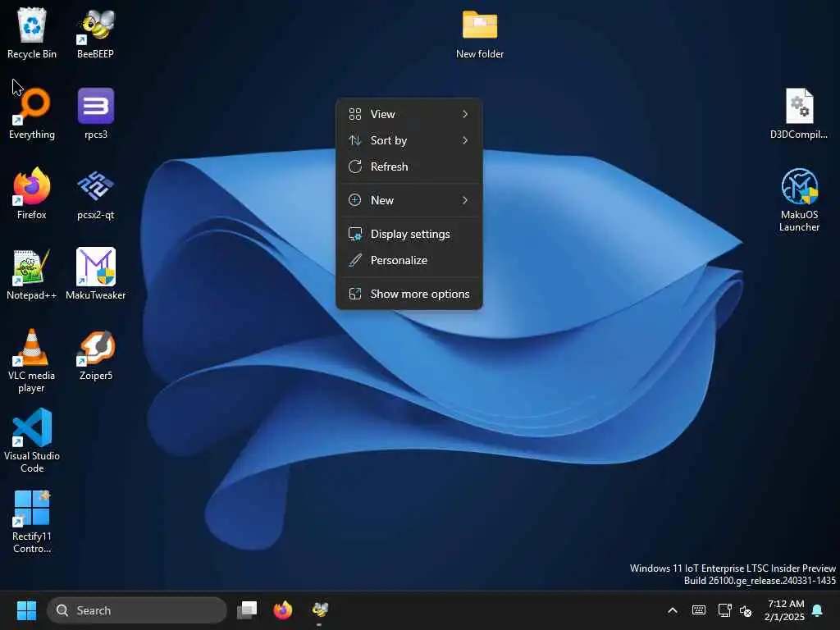Select the pcsx2-qt desktop icon

pyautogui.click(x=96, y=194)
